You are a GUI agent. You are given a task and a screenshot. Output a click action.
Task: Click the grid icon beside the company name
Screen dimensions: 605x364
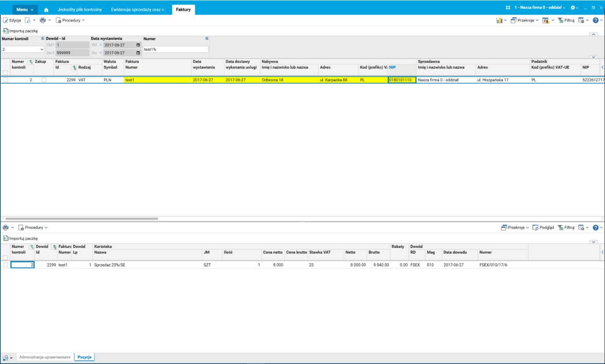click(x=508, y=7)
